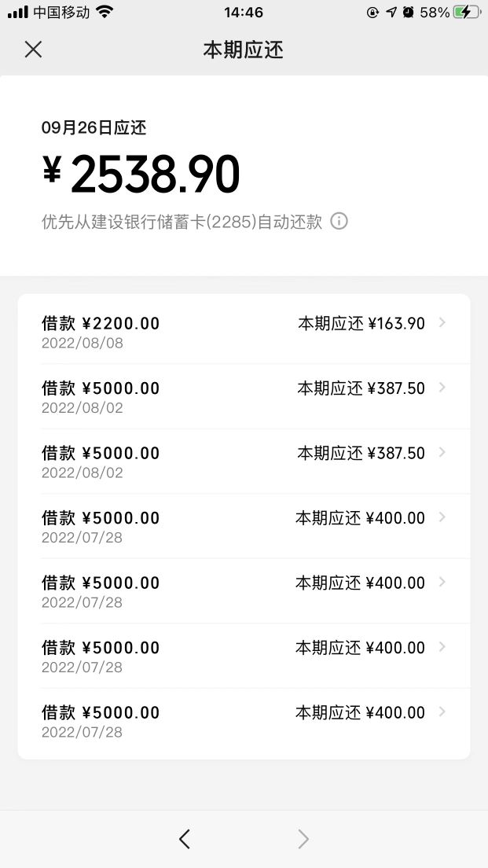The width and height of the screenshot is (488, 868).
Task: Go back with the left arrow
Action: point(185,840)
